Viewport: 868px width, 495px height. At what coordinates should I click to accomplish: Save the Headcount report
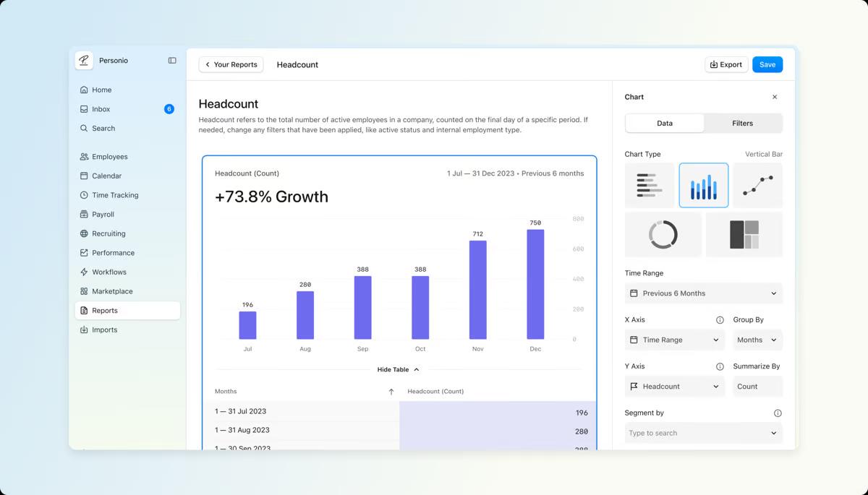(767, 64)
